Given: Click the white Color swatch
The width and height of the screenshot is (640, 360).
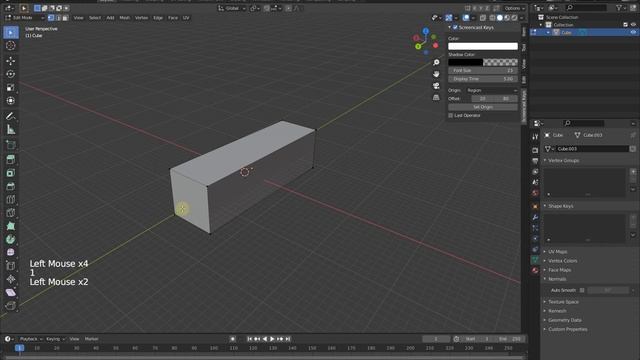Looking at the screenshot, I should pyautogui.click(x=483, y=46).
